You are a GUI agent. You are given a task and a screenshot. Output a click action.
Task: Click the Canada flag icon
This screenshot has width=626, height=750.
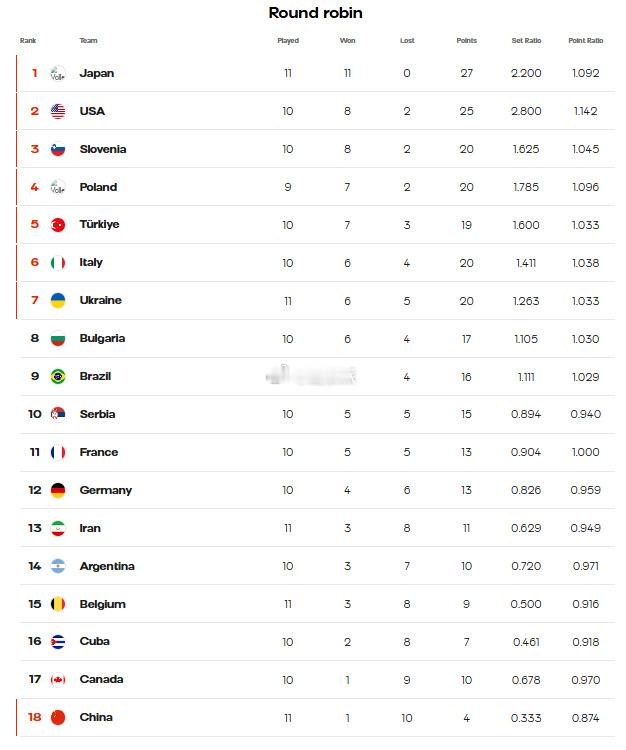(x=58, y=680)
